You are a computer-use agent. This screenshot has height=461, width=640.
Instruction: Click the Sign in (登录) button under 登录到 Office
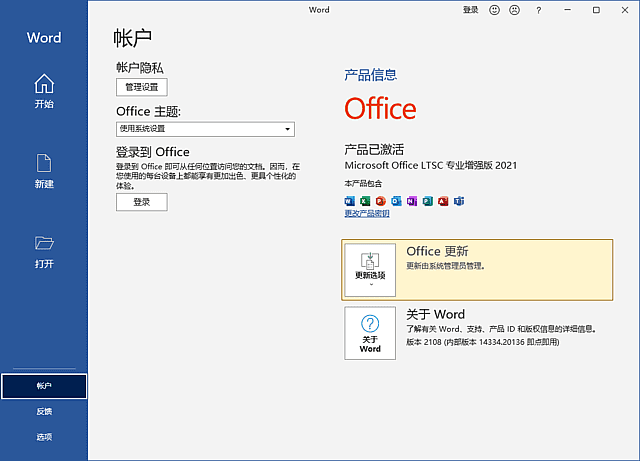[x=141, y=202]
